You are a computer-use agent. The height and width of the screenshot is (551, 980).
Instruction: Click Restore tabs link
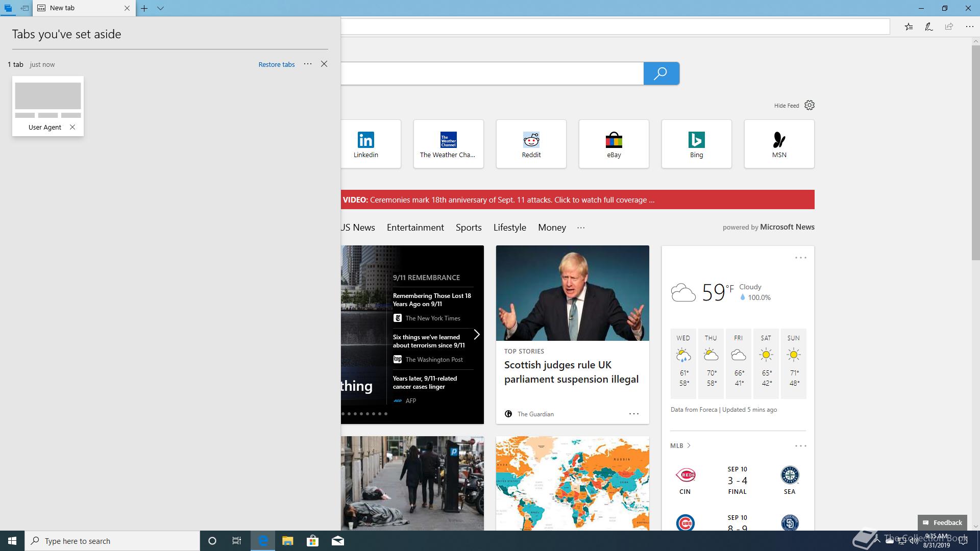click(x=277, y=64)
